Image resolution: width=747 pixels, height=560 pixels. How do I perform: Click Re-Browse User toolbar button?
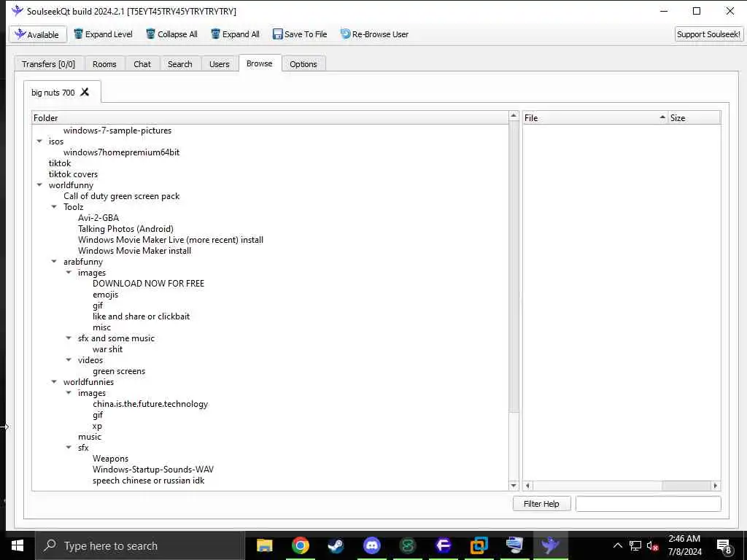(374, 34)
